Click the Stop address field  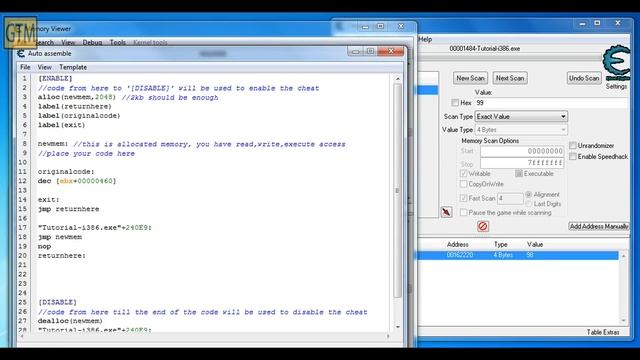coord(522,163)
